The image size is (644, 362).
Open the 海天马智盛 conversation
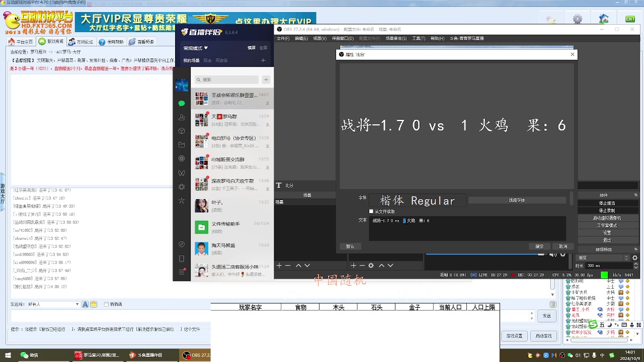[x=232, y=249]
